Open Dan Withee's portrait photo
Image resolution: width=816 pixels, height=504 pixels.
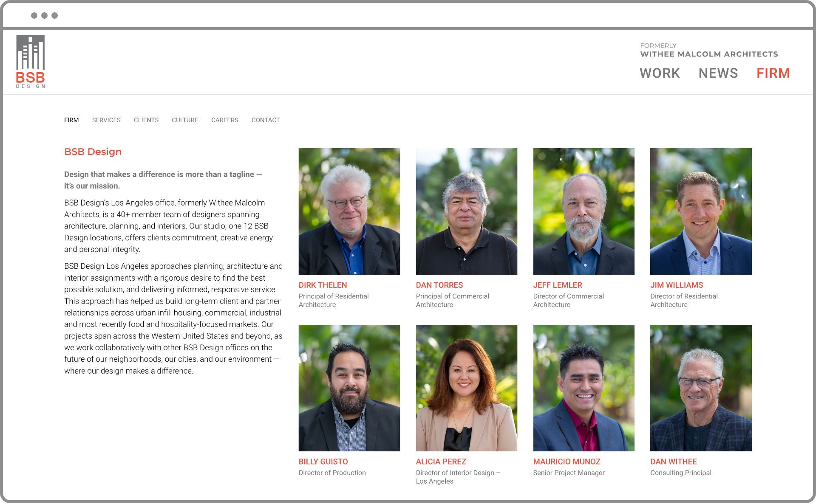point(701,388)
